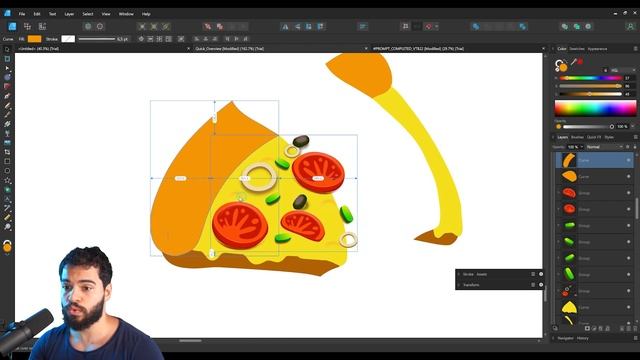Screen dimensions: 640x360
Task: Open the snapping options dropdown arrow
Action: pos(436,27)
